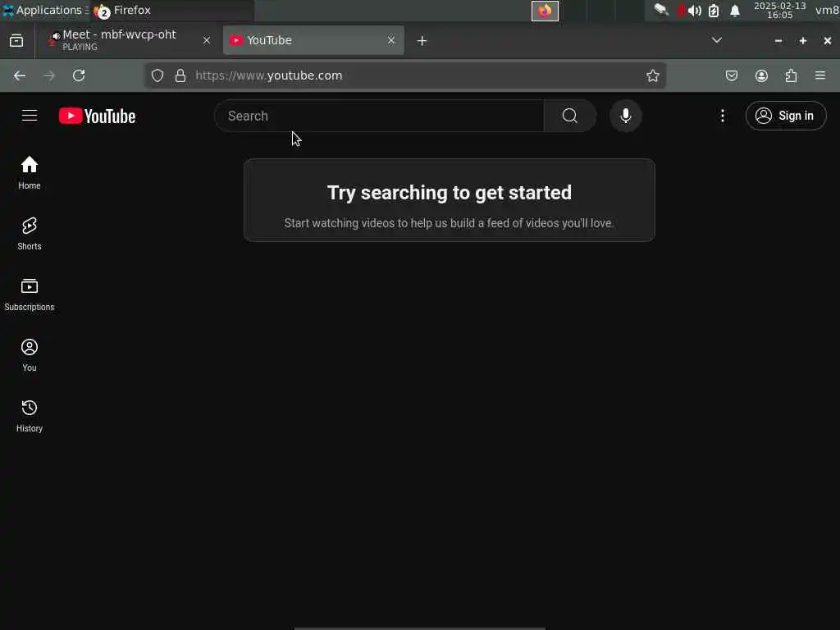The height and width of the screenshot is (630, 840).
Task: Click the volume icon in system tray
Action: click(x=694, y=11)
